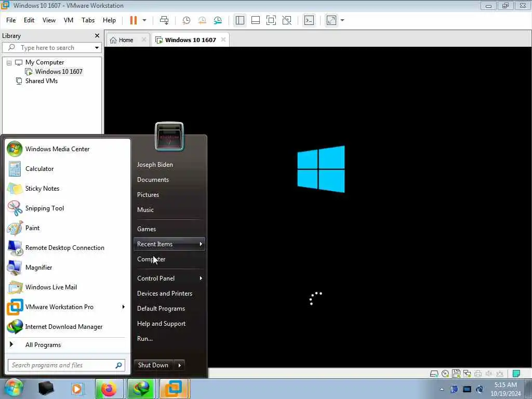Expand the Control Panel submenu arrow
This screenshot has width=532, height=399.
201,278
